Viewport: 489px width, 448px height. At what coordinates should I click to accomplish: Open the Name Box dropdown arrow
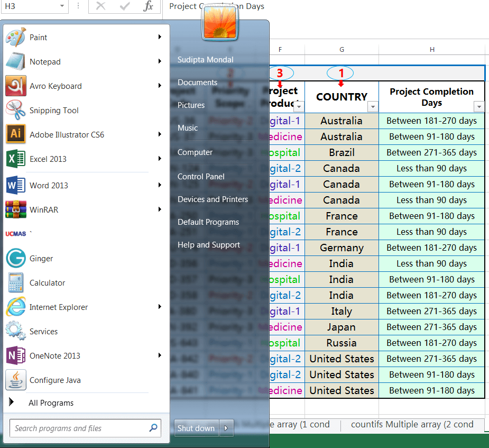click(62, 6)
